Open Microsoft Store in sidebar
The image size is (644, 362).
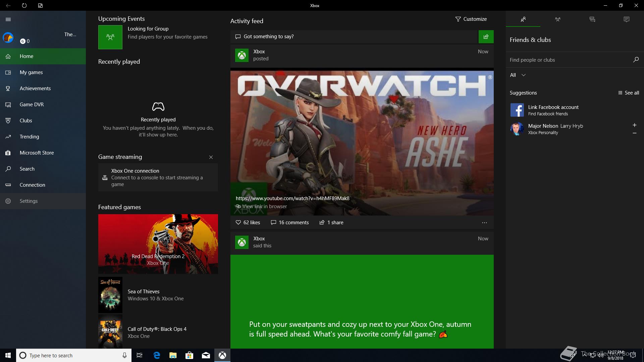(x=43, y=153)
